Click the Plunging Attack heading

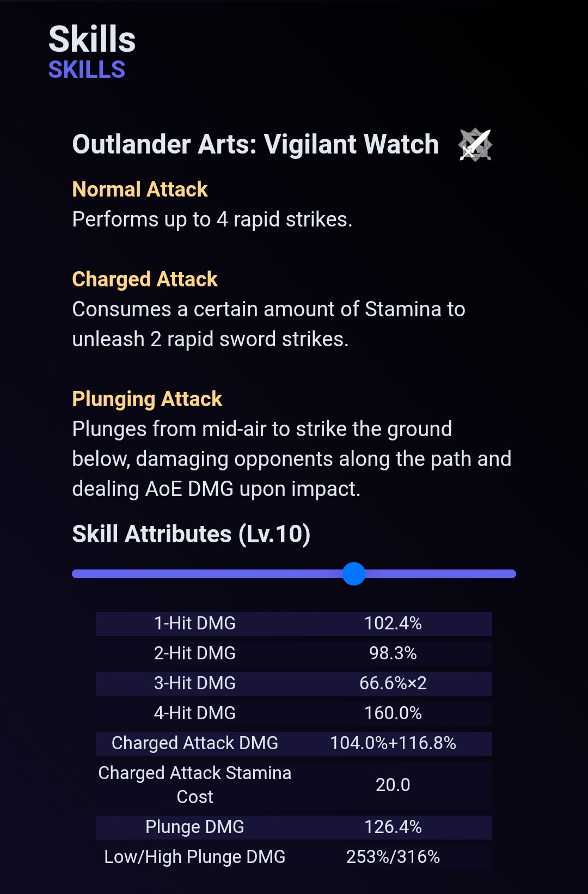pyautogui.click(x=147, y=399)
